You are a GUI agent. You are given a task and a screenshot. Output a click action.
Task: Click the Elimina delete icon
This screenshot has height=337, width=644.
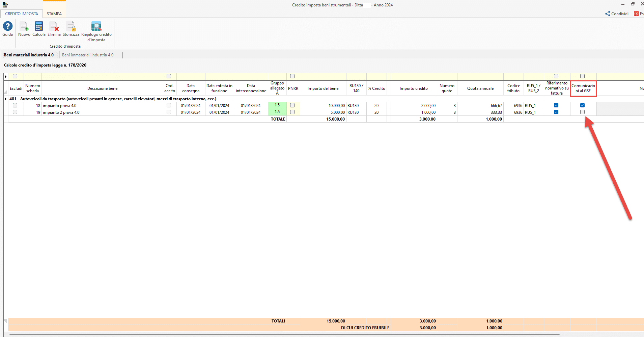point(54,26)
